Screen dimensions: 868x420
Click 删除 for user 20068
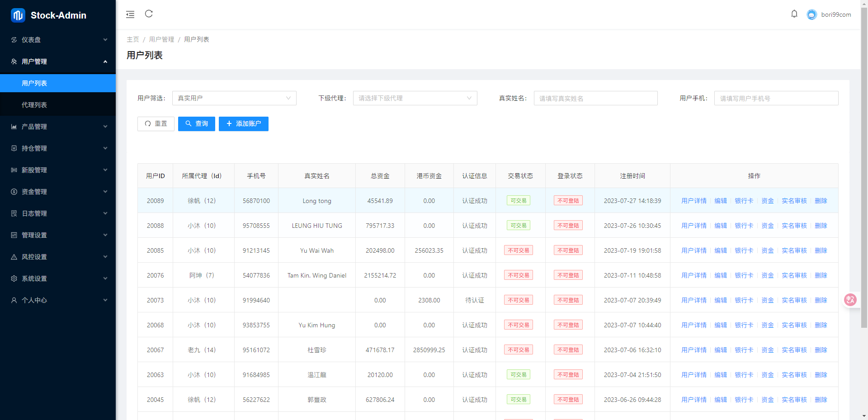pyautogui.click(x=821, y=325)
